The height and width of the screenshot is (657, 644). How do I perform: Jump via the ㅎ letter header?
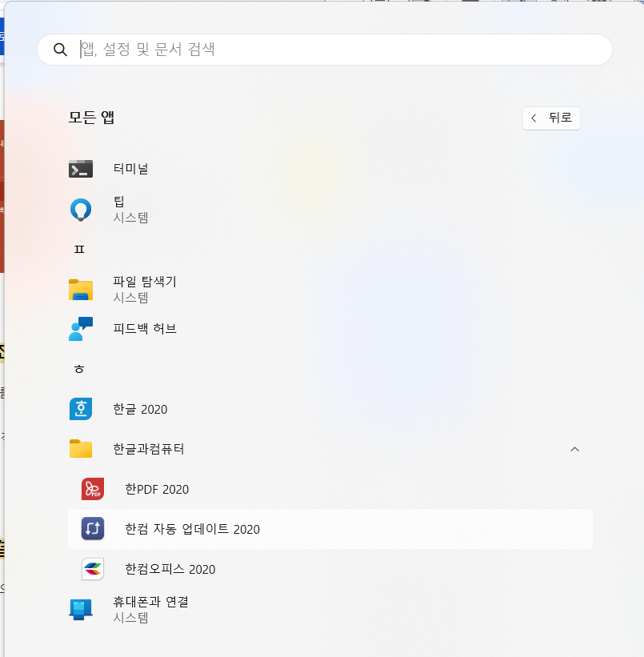[x=79, y=369]
